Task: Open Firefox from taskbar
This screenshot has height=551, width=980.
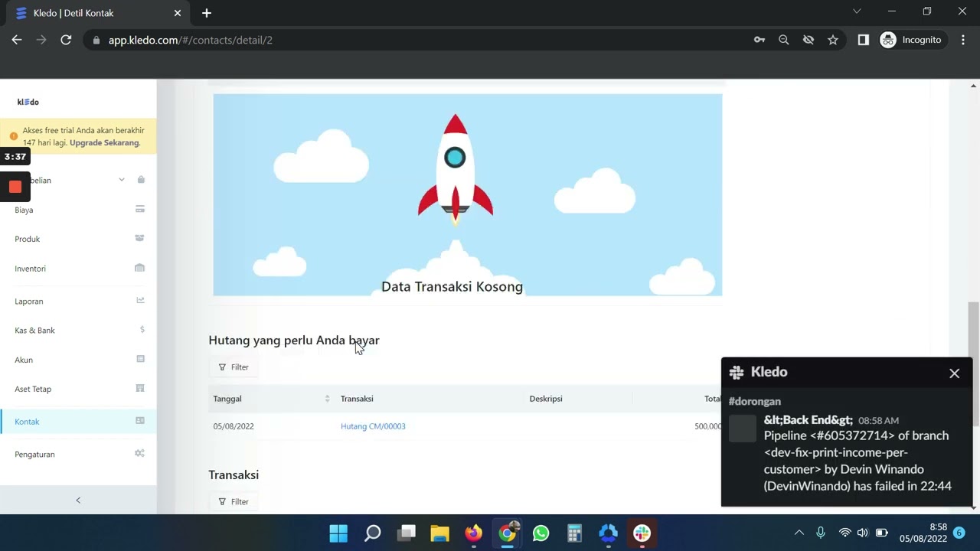Action: [473, 533]
